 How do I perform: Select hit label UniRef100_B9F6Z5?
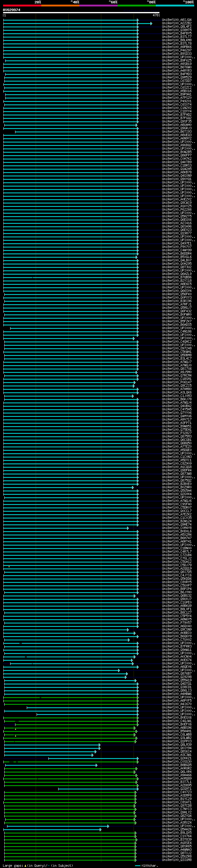tap(177, 60)
